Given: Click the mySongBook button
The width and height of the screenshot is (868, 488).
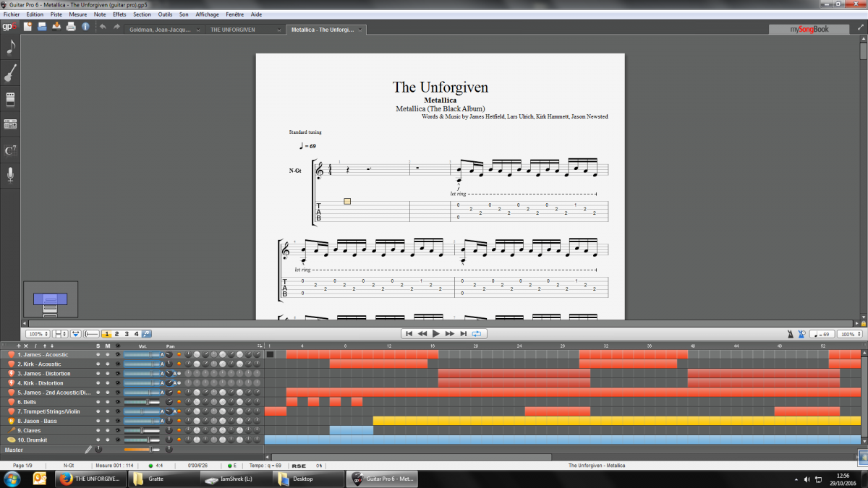Looking at the screenshot, I should [x=809, y=30].
